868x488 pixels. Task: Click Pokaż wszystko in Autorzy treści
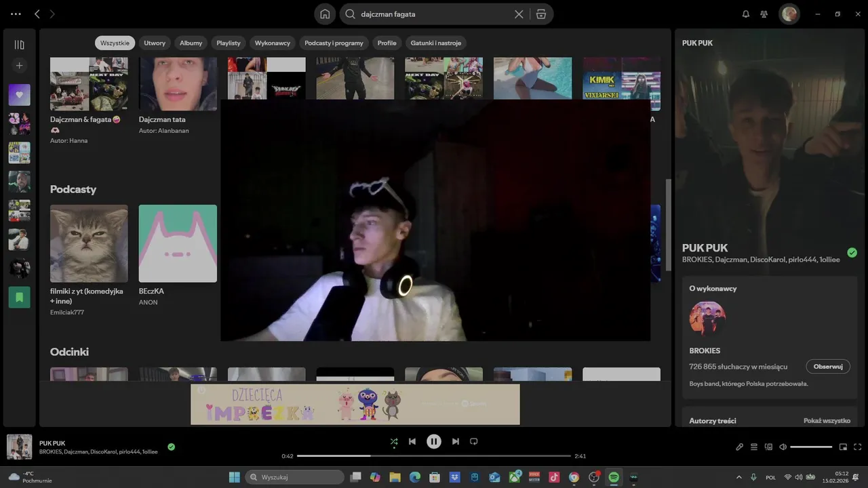click(827, 421)
